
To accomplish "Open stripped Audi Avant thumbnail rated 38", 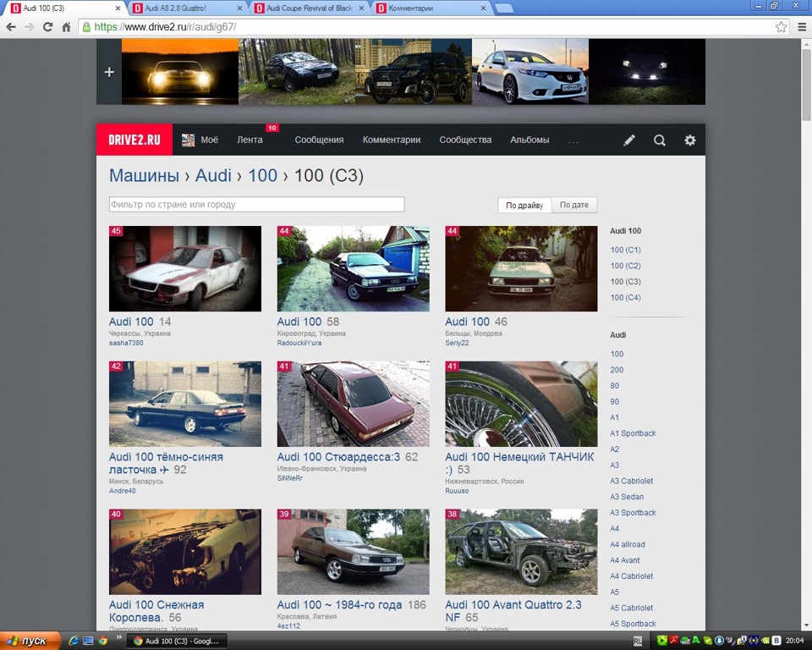I will (x=521, y=552).
